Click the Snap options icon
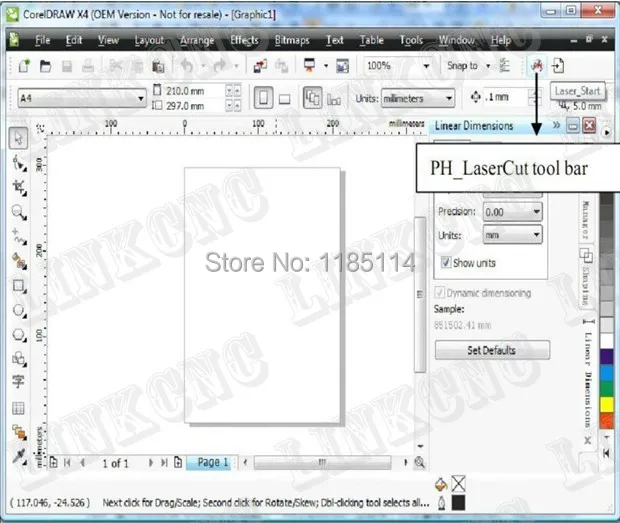Screen dimensions: 620x523 (505, 66)
